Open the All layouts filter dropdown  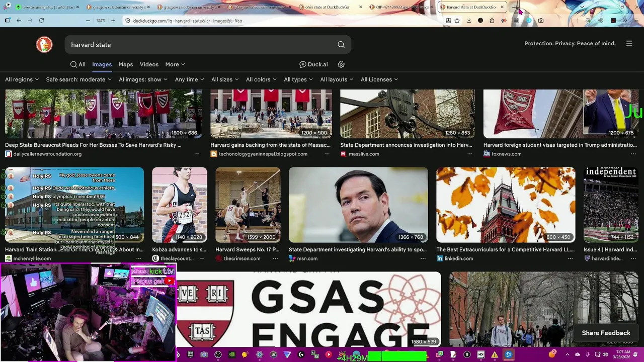click(337, 79)
